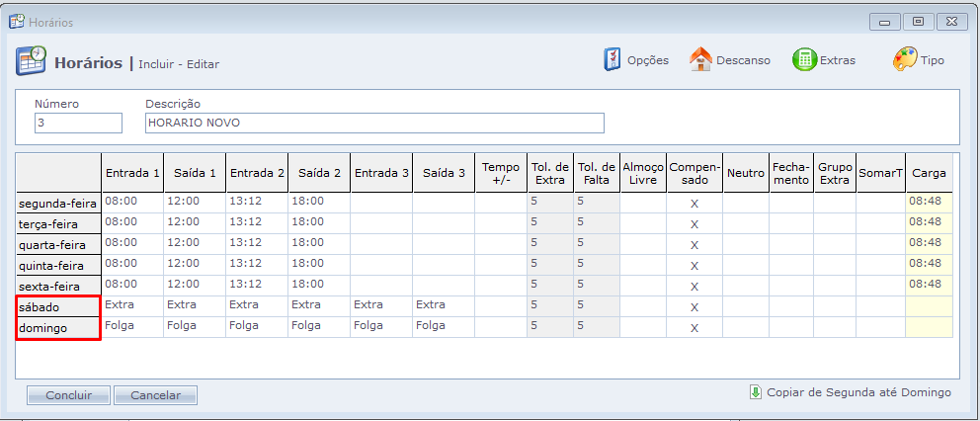This screenshot has height=421, width=980.
Task: Click the green copy arrow icon
Action: [756, 392]
